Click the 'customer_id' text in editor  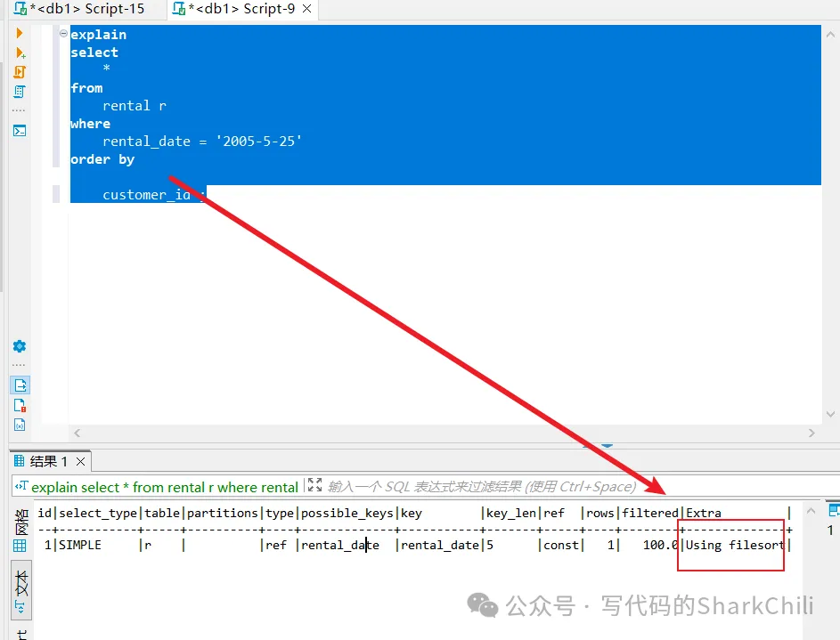146,195
